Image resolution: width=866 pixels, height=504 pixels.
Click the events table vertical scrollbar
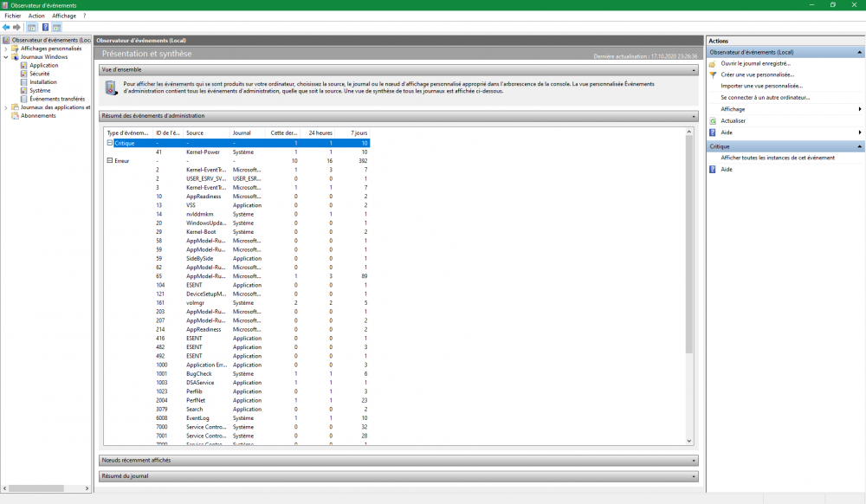click(x=689, y=260)
